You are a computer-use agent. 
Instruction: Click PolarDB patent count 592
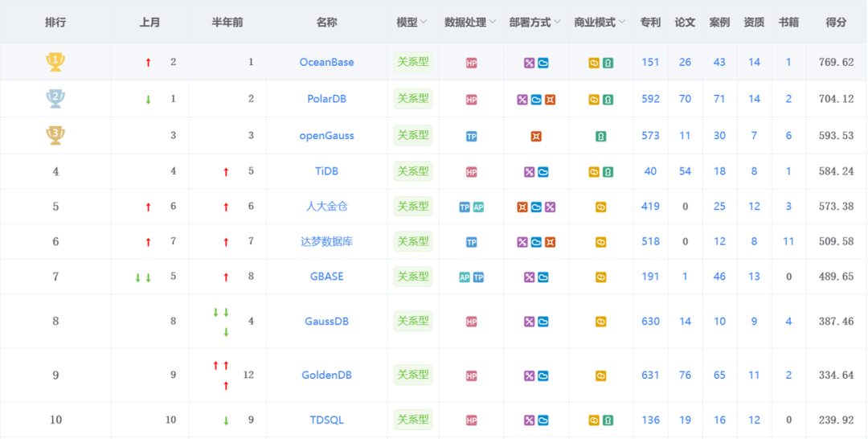(650, 99)
